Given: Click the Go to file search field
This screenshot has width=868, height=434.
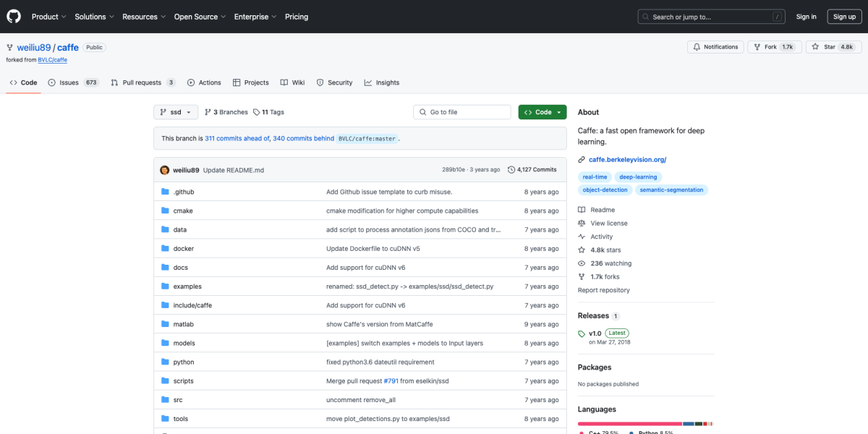Looking at the screenshot, I should [x=463, y=112].
